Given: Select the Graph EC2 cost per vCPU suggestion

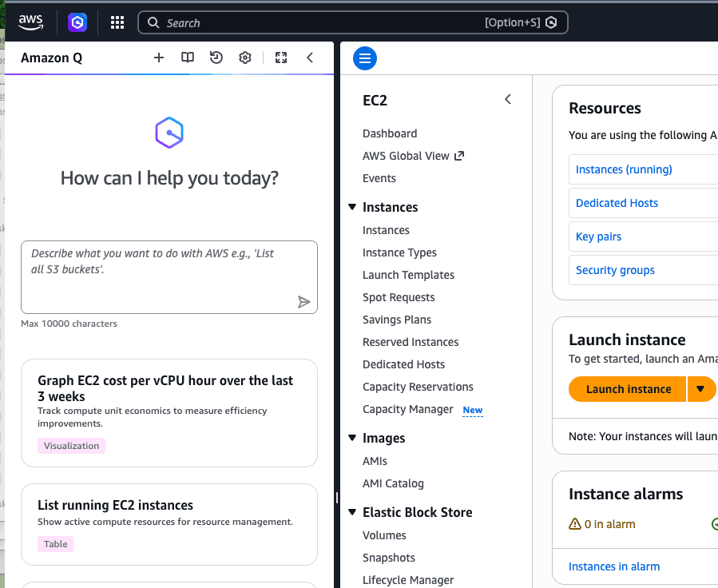Looking at the screenshot, I should pos(169,413).
